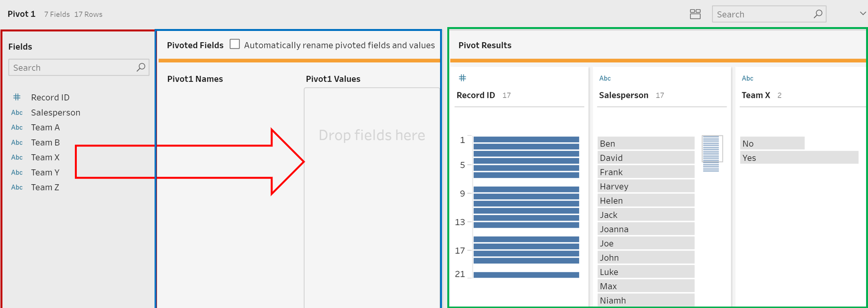Click the Pivoted Fields pane header
This screenshot has width=868, height=308.
pyautogui.click(x=195, y=45)
